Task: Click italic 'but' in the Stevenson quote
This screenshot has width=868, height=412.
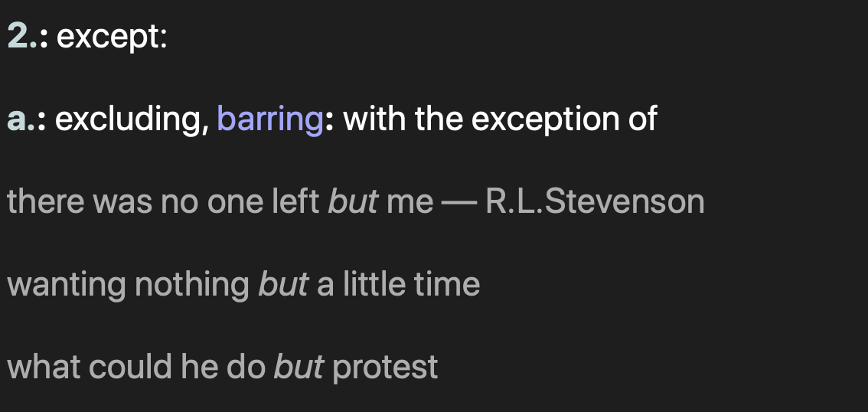Action: [x=353, y=201]
